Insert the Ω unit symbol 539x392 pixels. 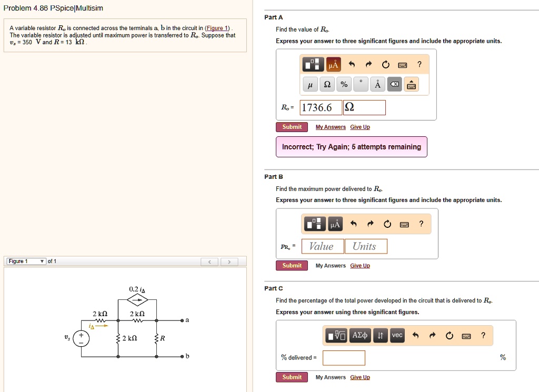click(327, 84)
